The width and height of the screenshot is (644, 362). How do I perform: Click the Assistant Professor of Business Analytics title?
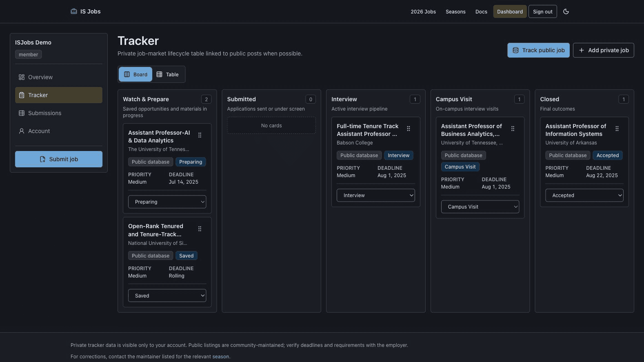point(471,130)
